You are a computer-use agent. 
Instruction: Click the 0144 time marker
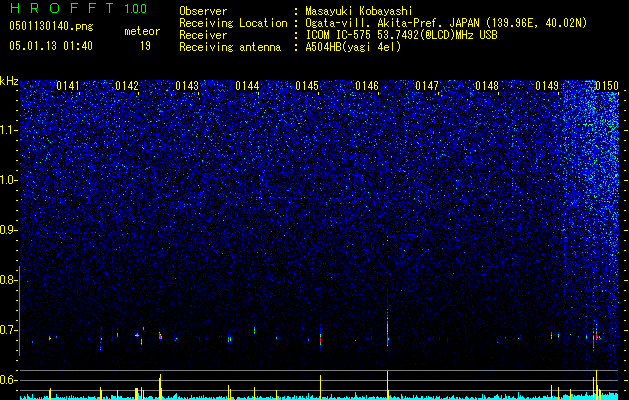click(247, 86)
